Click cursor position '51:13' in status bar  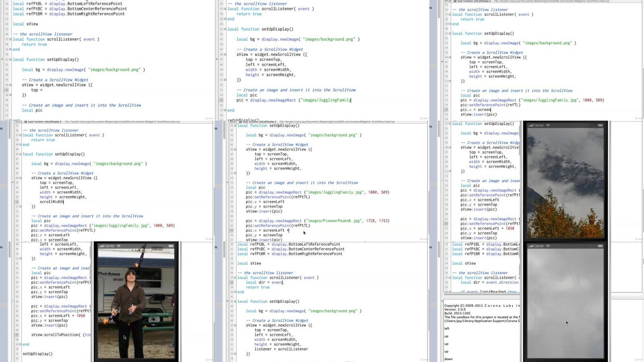pos(19,122)
